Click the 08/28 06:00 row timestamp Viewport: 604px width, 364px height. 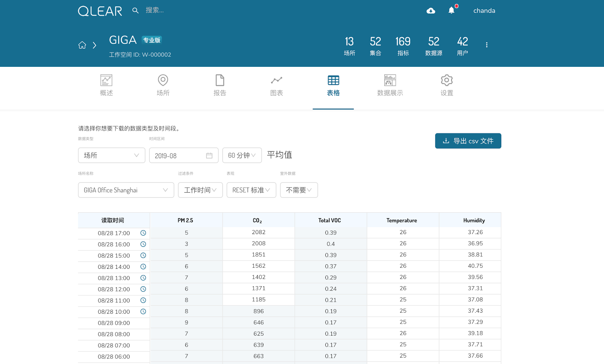click(x=114, y=356)
